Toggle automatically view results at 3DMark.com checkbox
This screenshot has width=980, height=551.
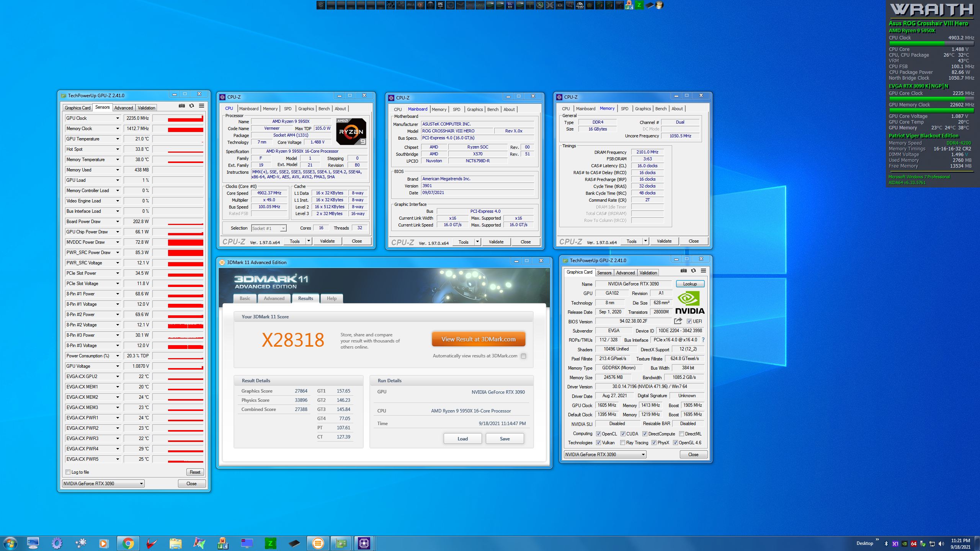523,356
